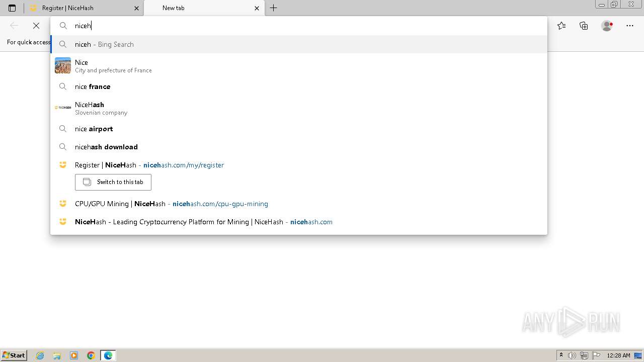Viewport: 644px width, 362px height.
Task: Launch Internet Explorer from taskbar
Action: point(40,355)
